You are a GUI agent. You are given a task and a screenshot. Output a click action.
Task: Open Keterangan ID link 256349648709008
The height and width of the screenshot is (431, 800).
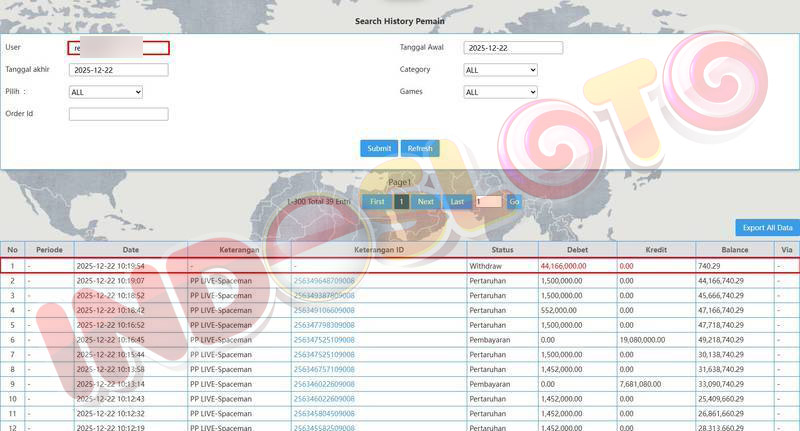(x=323, y=281)
